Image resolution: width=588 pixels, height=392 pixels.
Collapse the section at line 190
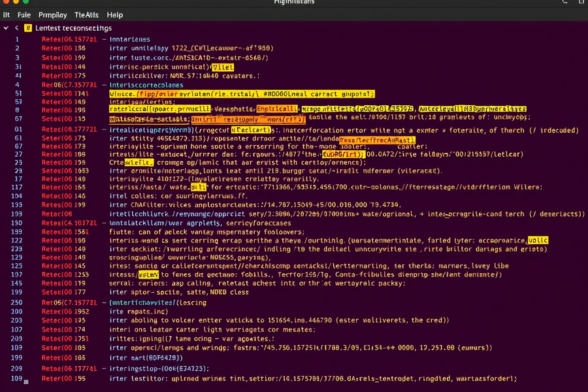coord(104,223)
